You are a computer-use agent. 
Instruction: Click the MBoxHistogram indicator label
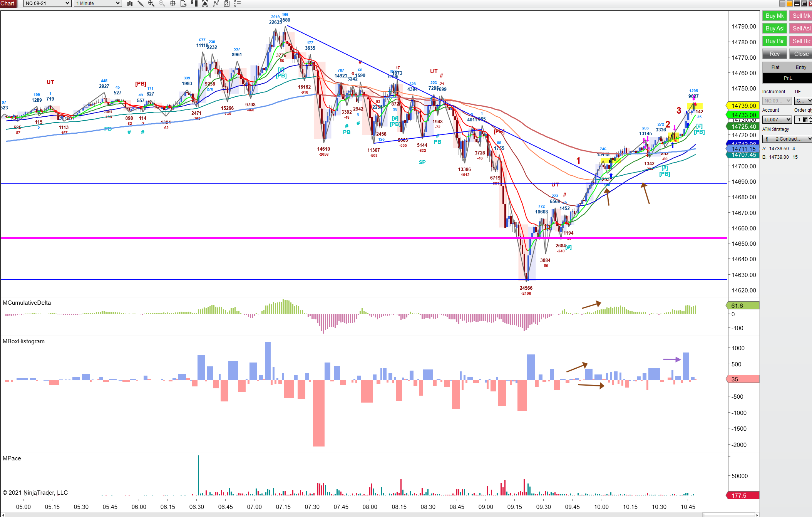click(23, 341)
